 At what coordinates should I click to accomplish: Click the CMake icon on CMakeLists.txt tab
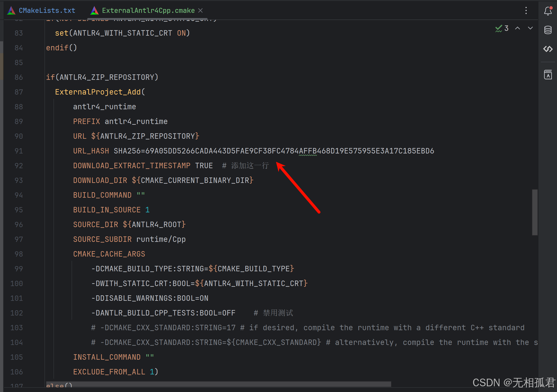(x=11, y=10)
